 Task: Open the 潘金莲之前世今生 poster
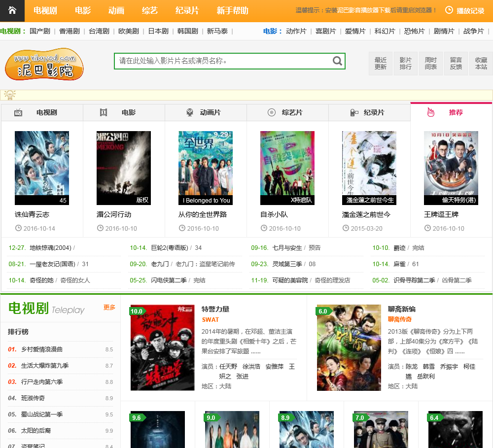[369, 168]
